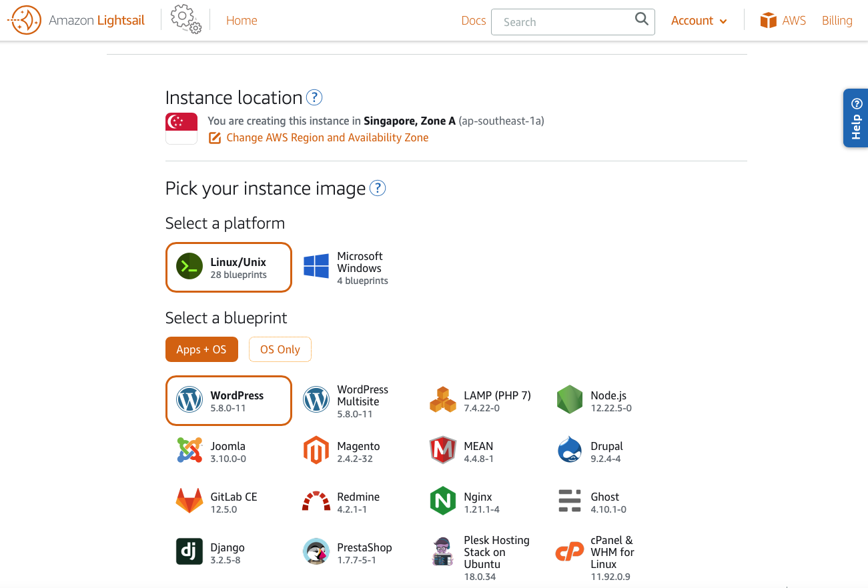
Task: Select the Linux/Unix platform option
Action: [229, 267]
